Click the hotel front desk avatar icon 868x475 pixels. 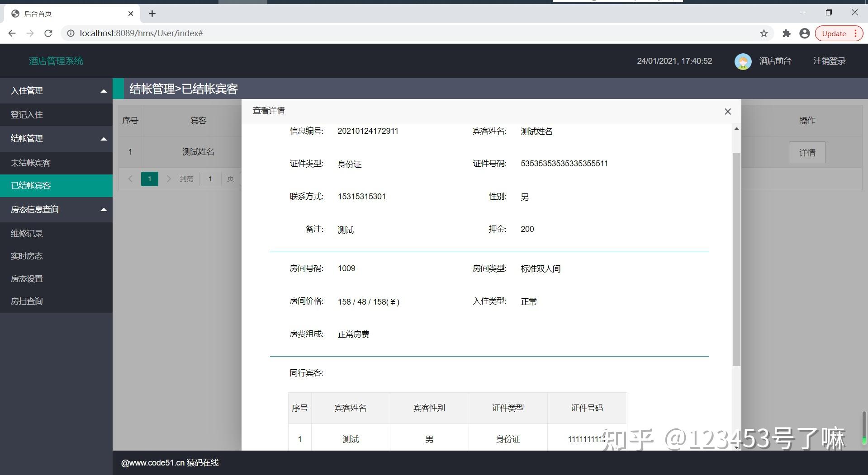coord(743,61)
